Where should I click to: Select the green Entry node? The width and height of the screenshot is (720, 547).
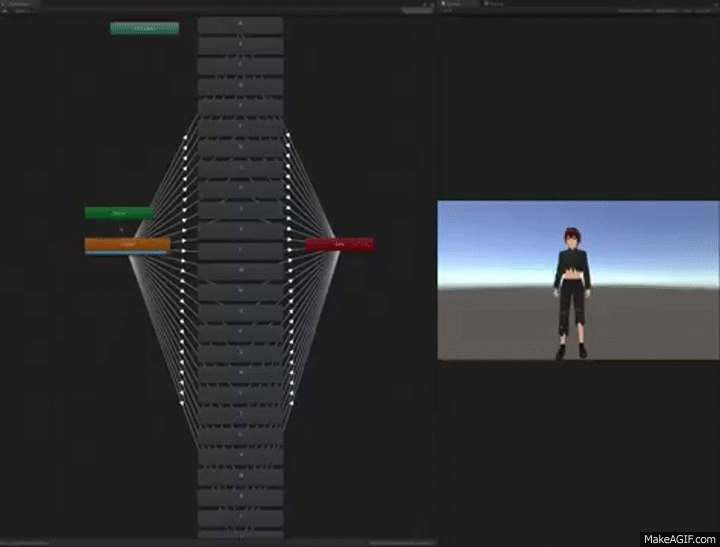[118, 213]
